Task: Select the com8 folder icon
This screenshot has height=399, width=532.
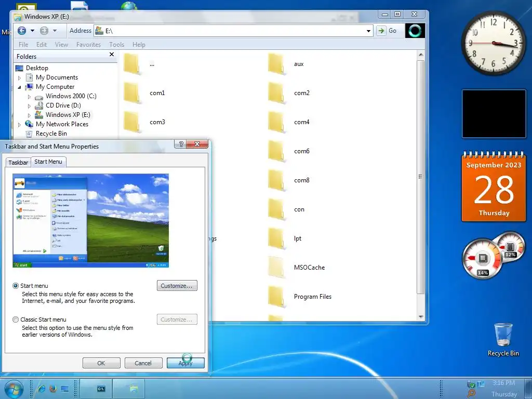Action: coord(276,180)
